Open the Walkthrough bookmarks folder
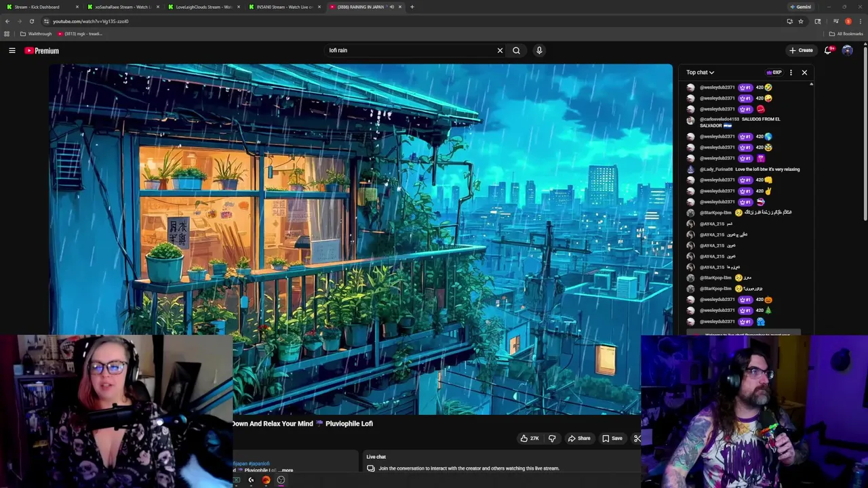This screenshot has width=868, height=488. pos(36,34)
